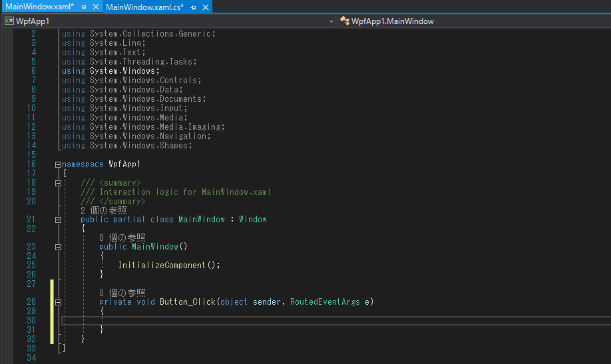Open the references link above MainWindow constructor
This screenshot has width=611, height=364.
[x=122, y=238]
